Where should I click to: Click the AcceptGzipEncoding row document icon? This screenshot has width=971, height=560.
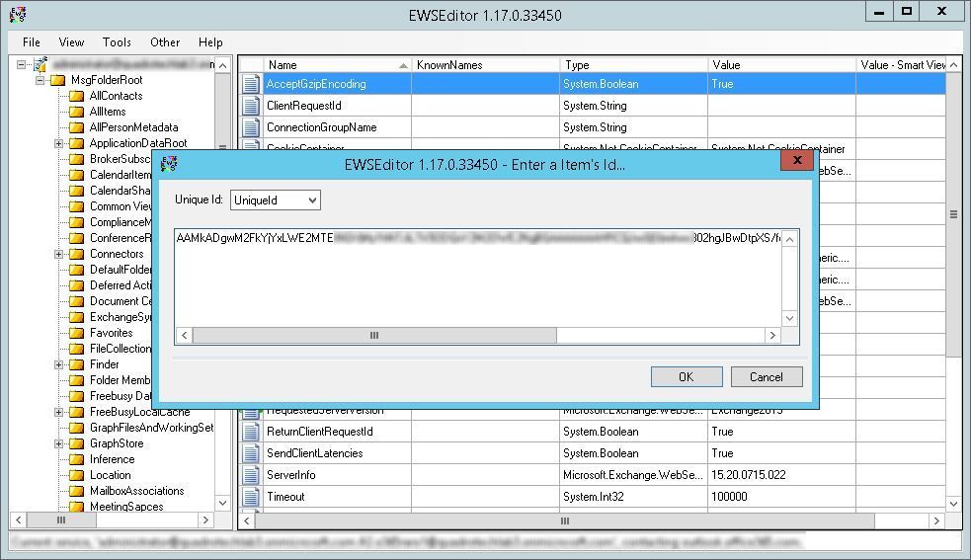(251, 84)
